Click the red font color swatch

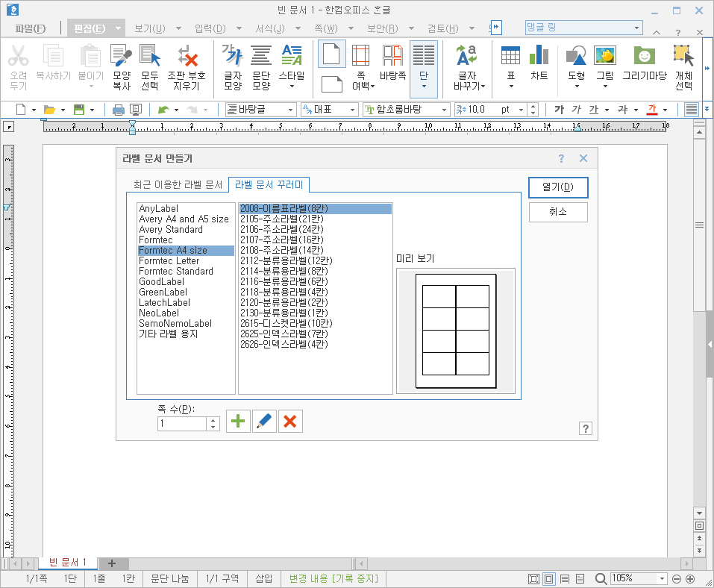coord(652,109)
